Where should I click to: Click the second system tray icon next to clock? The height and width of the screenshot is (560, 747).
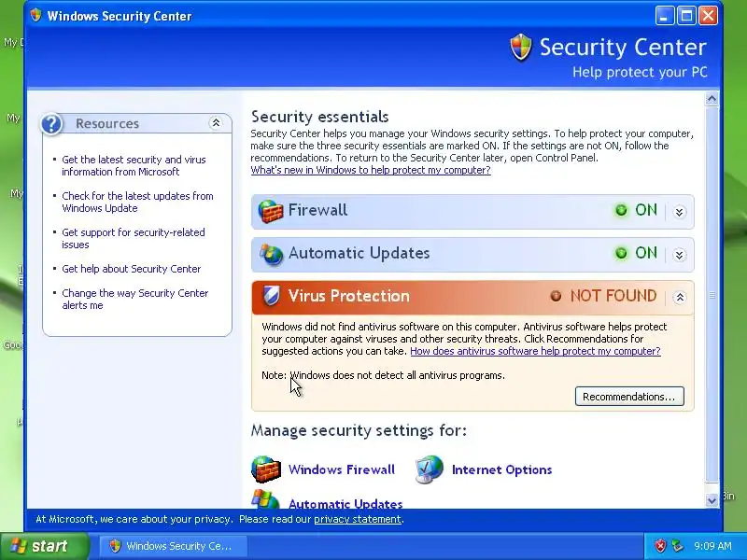[677, 546]
